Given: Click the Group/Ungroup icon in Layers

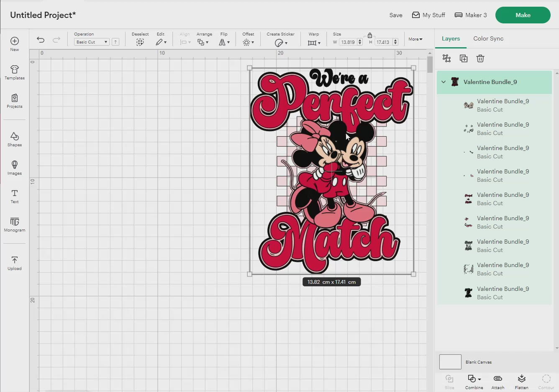Looking at the screenshot, I should coord(447,59).
